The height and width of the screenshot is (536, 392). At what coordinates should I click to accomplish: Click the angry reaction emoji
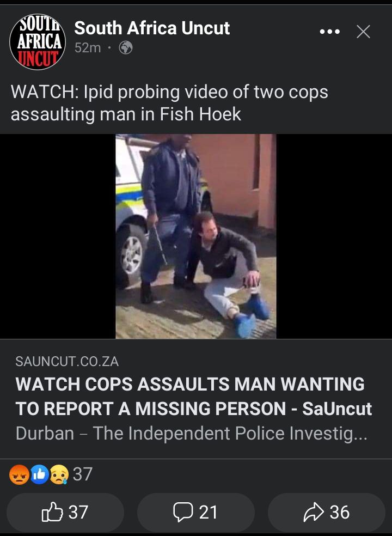click(19, 474)
